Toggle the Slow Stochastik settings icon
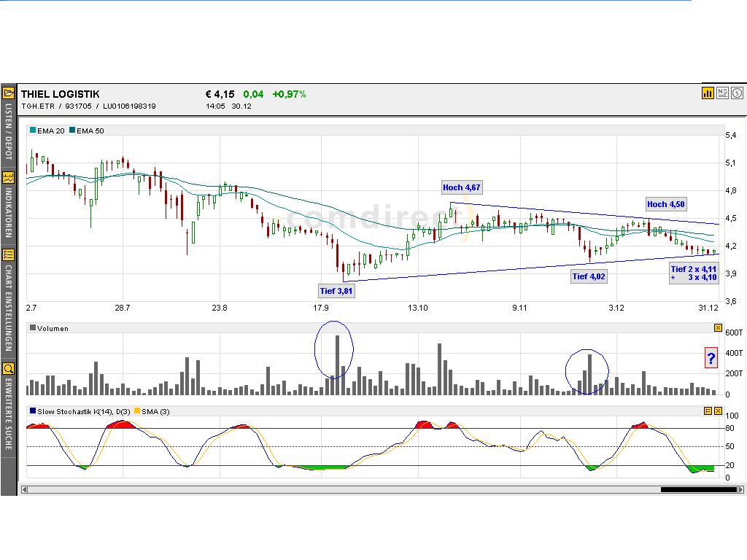 [x=706, y=411]
